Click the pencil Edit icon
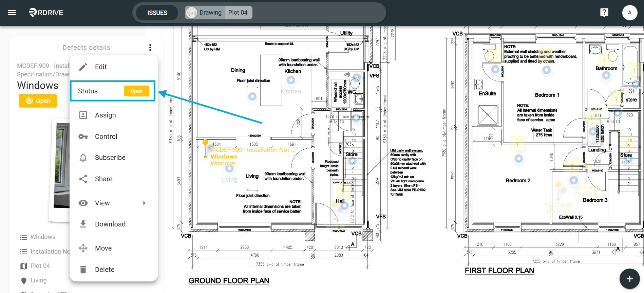 click(83, 67)
